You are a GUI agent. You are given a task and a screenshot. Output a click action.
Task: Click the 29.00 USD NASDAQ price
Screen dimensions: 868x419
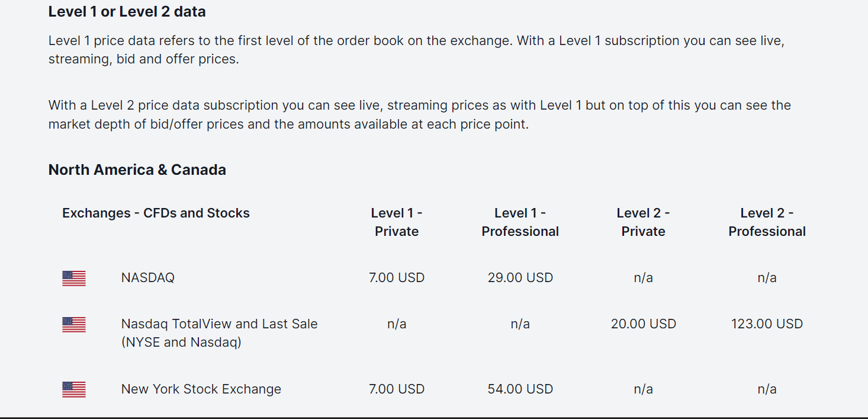tap(520, 277)
